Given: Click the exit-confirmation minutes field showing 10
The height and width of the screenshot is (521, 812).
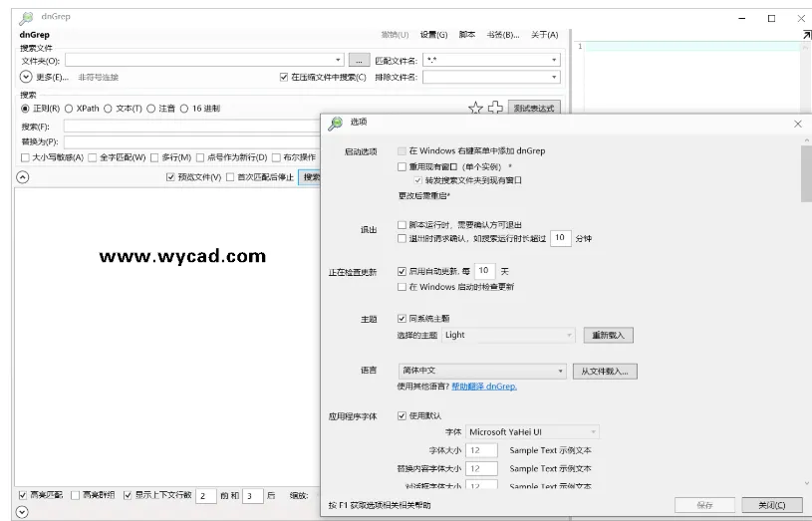Looking at the screenshot, I should point(560,238).
